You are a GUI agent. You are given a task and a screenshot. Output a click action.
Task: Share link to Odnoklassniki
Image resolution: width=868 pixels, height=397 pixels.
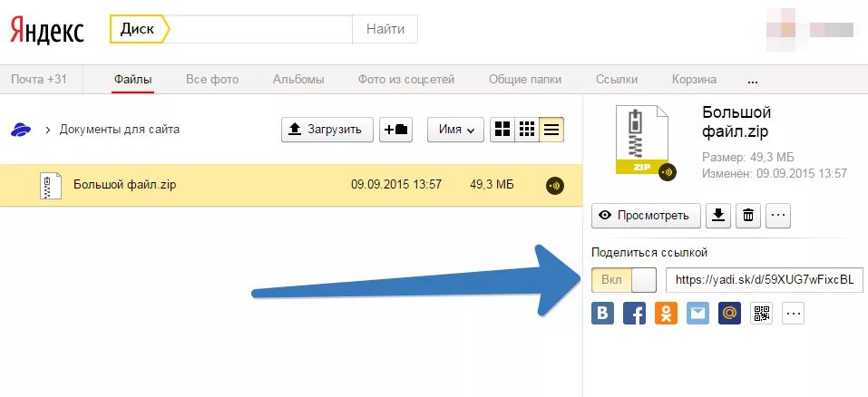click(666, 313)
